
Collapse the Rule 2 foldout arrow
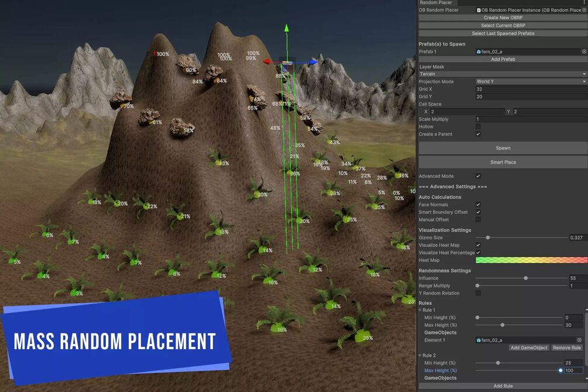point(420,355)
